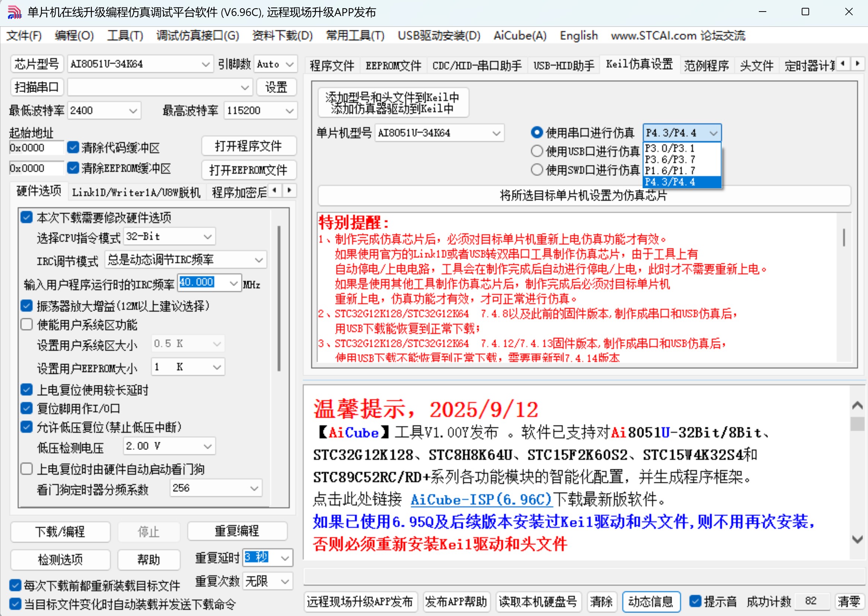Open the 最高波特率 115200 dropdown
The height and width of the screenshot is (616, 868).
point(289,111)
